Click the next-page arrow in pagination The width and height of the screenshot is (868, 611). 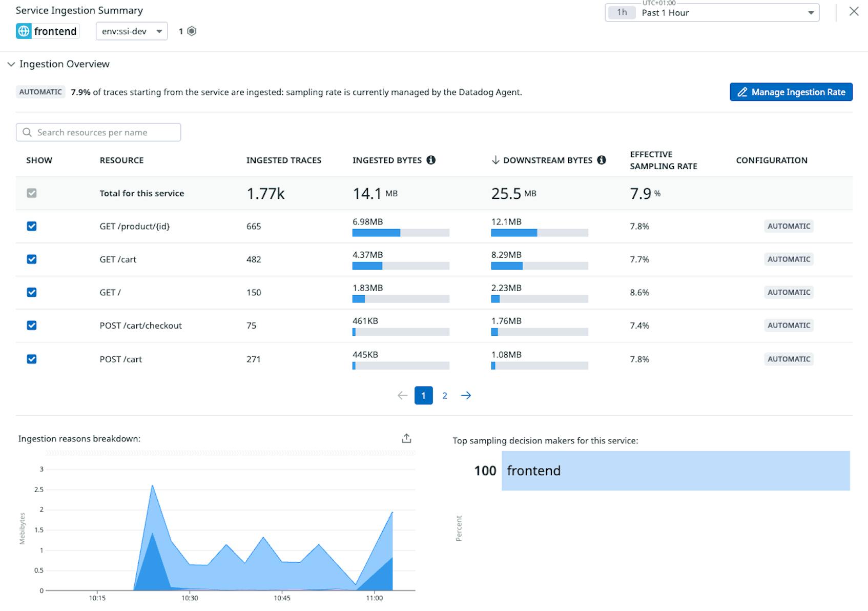pyautogui.click(x=466, y=395)
